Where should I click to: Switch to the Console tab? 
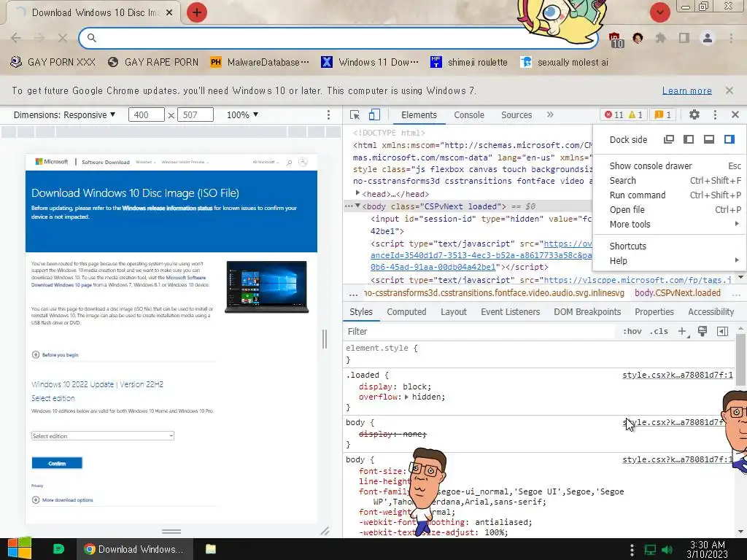469,114
